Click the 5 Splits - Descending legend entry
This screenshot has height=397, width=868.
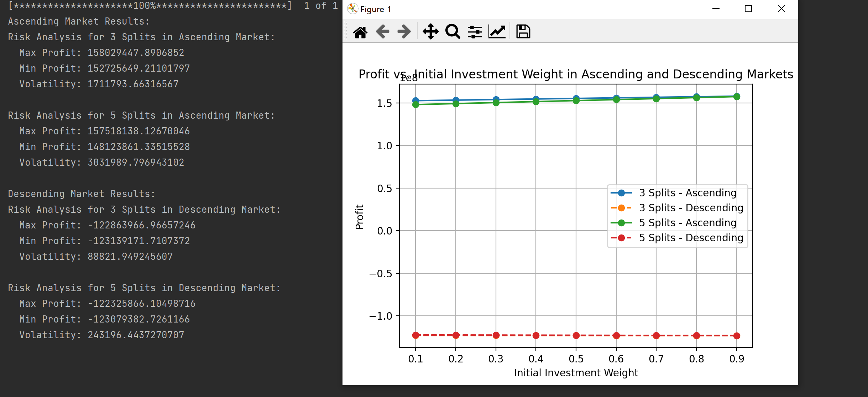click(691, 238)
